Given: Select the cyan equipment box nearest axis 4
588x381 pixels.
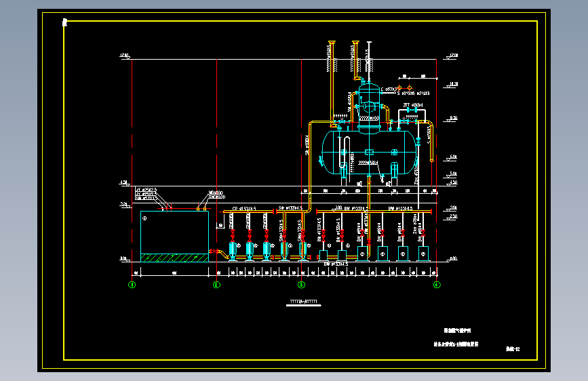Looking at the screenshot, I should tap(423, 254).
